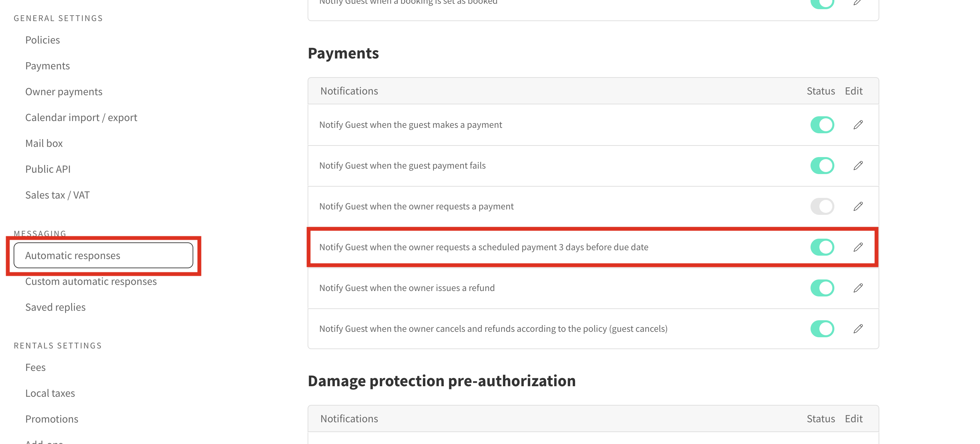Open the Public API page
The width and height of the screenshot is (980, 444).
pos(48,169)
